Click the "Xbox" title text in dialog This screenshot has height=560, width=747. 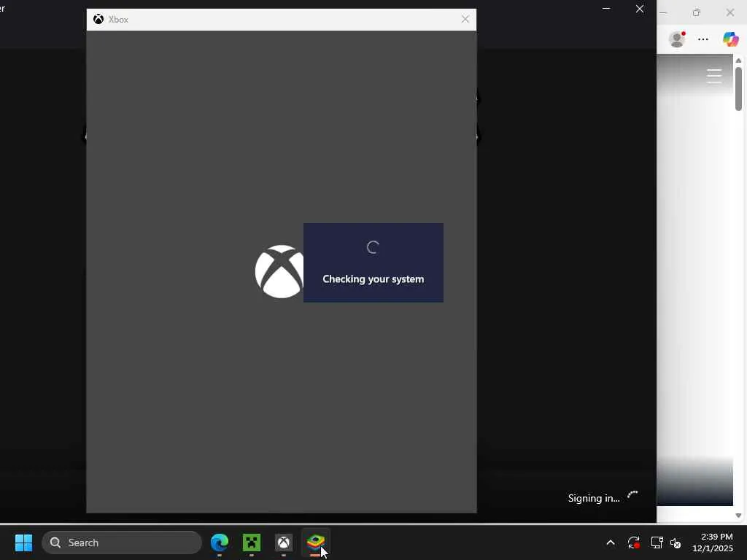pos(118,20)
